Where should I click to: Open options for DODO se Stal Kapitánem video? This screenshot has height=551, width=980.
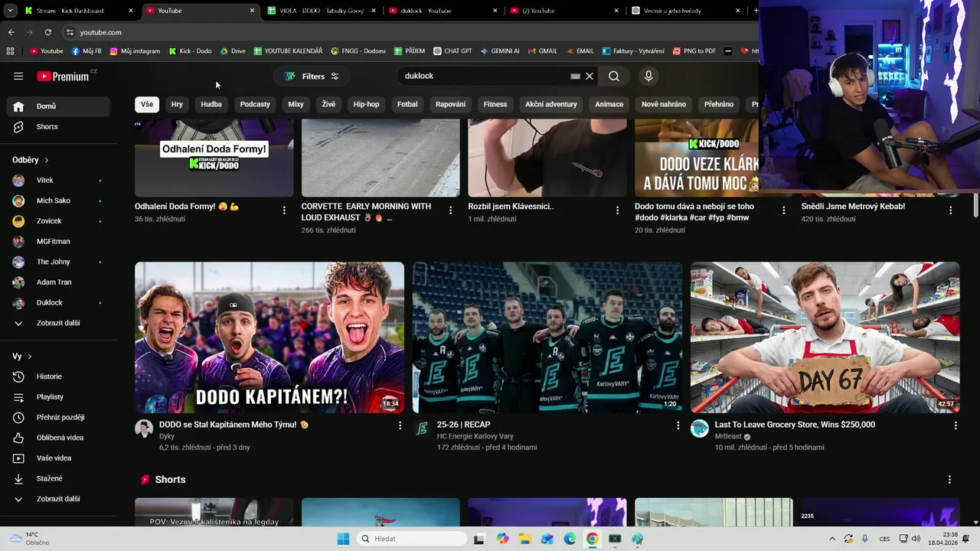coord(400,425)
